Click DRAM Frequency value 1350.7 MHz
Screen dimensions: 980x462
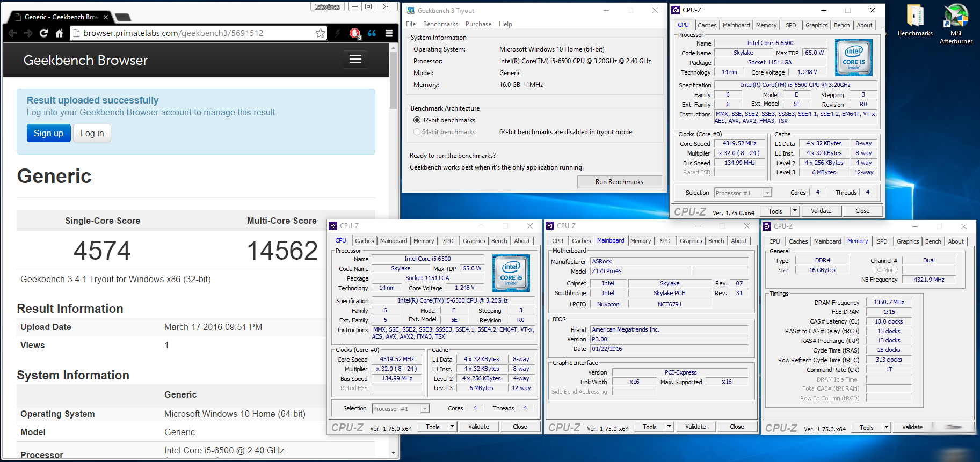(889, 303)
